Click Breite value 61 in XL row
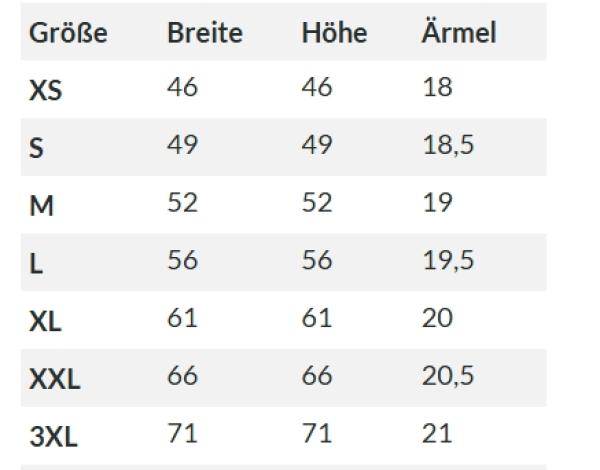 [x=182, y=318]
